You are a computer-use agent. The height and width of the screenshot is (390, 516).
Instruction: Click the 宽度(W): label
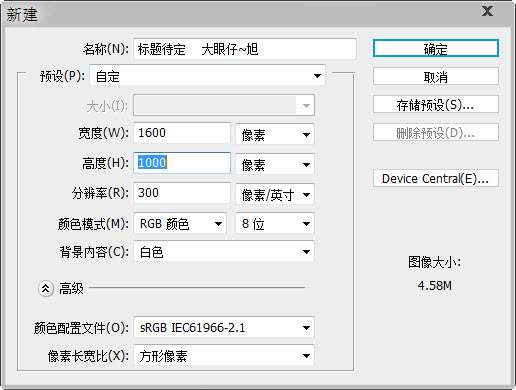point(103,133)
